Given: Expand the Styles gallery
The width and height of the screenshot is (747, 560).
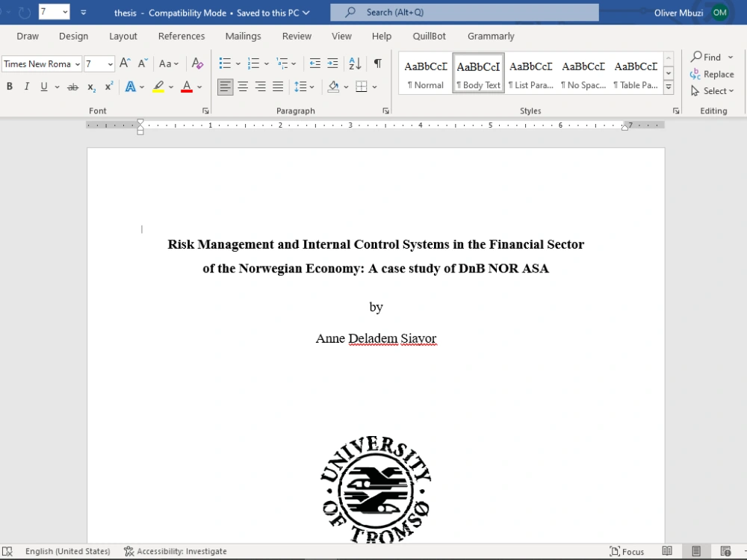Looking at the screenshot, I should click(x=669, y=87).
